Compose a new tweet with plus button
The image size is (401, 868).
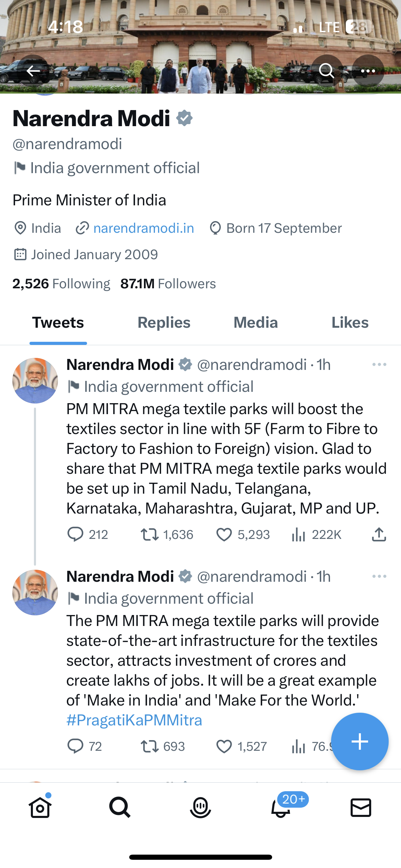pyautogui.click(x=360, y=742)
